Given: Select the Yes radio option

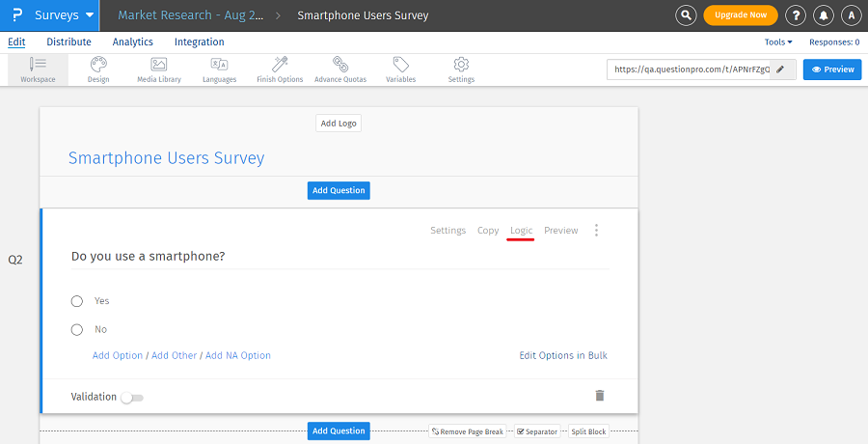Looking at the screenshot, I should coord(77,301).
